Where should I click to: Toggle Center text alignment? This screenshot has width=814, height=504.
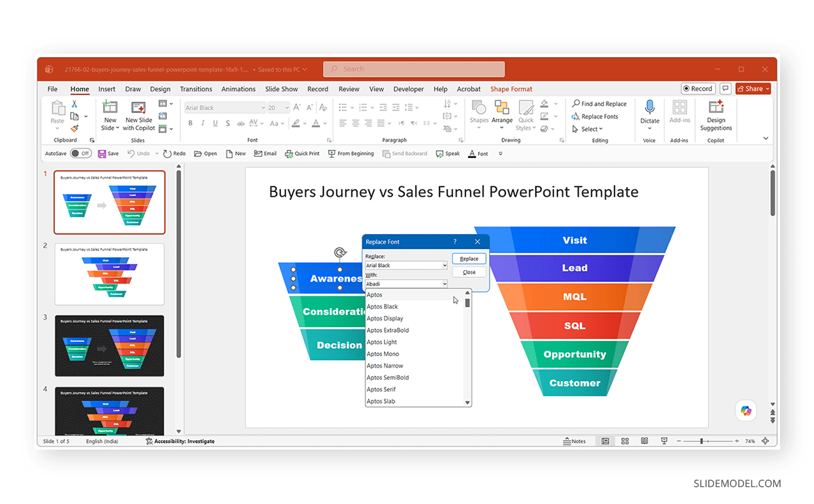pos(355,123)
